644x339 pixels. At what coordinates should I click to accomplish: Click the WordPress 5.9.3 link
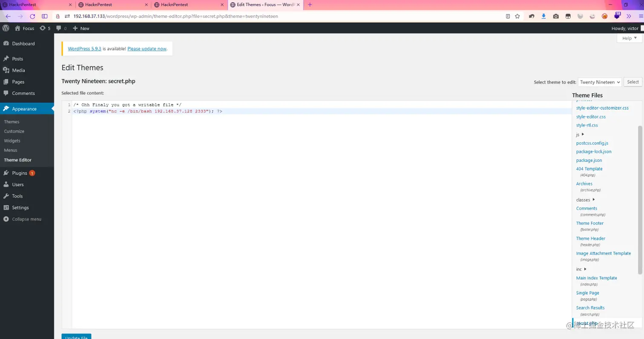(x=84, y=49)
